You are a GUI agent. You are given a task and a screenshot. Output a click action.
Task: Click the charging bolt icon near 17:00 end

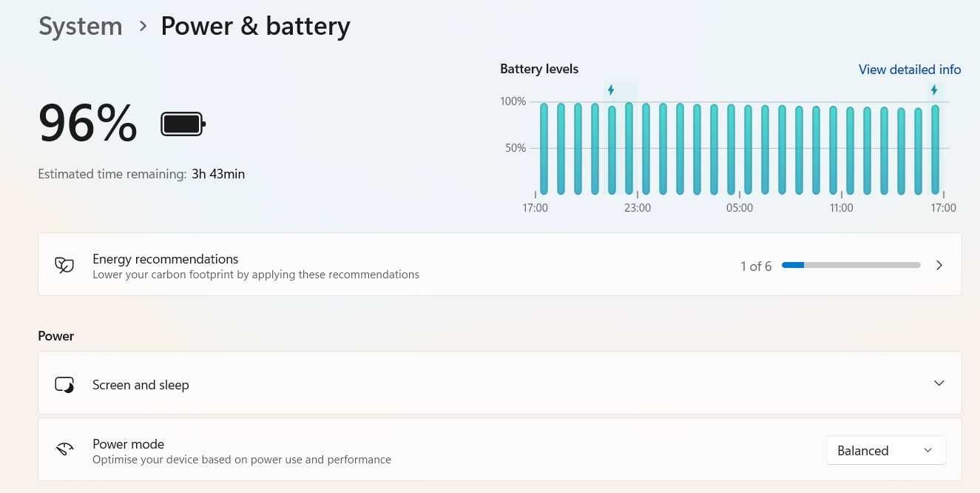tap(934, 90)
